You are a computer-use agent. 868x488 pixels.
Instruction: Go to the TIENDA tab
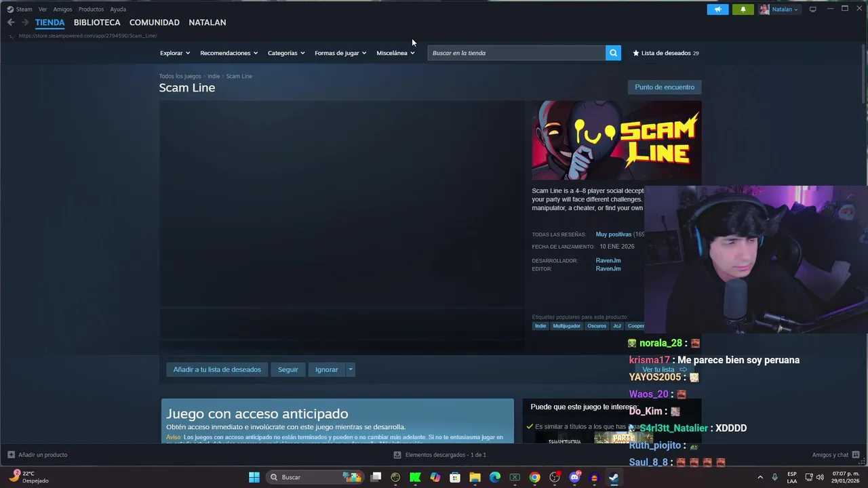[50, 22]
